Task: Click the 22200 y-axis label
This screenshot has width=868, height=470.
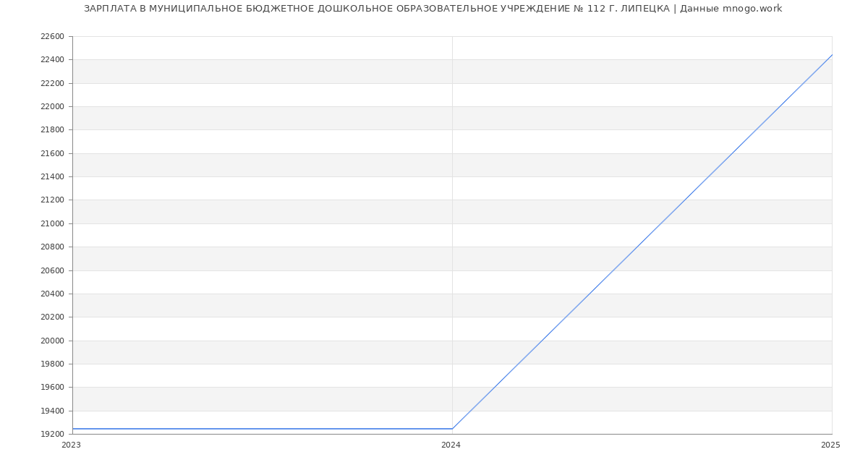Action: pos(52,83)
